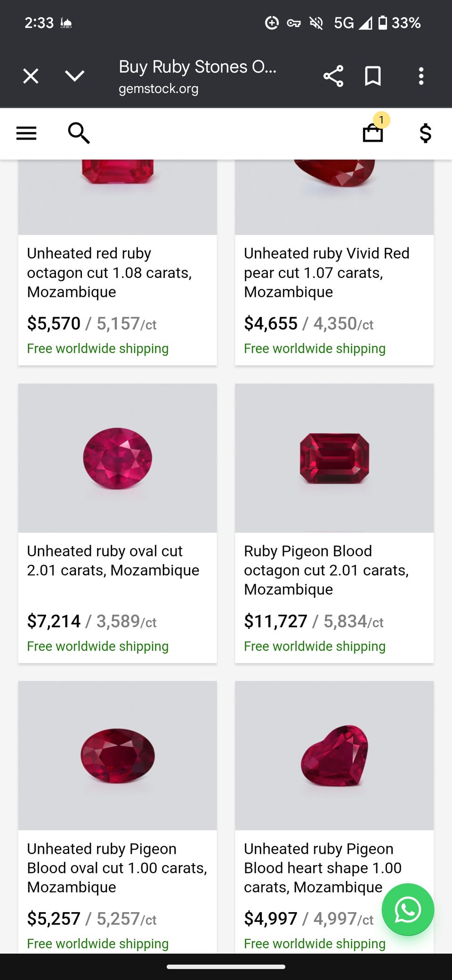This screenshot has height=980, width=452.
Task: Tap the Pigeon Blood oval 1.00 carat image
Action: [x=118, y=755]
